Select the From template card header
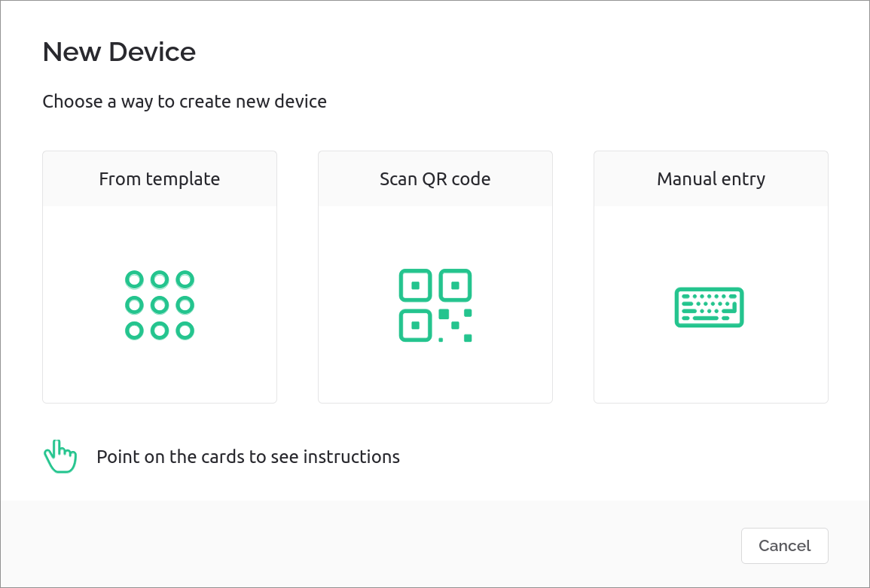Screen dimensions: 870x588 pos(159,178)
